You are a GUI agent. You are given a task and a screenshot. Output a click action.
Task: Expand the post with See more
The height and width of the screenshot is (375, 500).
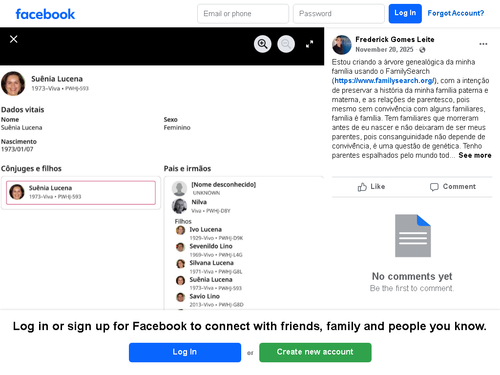click(475, 155)
